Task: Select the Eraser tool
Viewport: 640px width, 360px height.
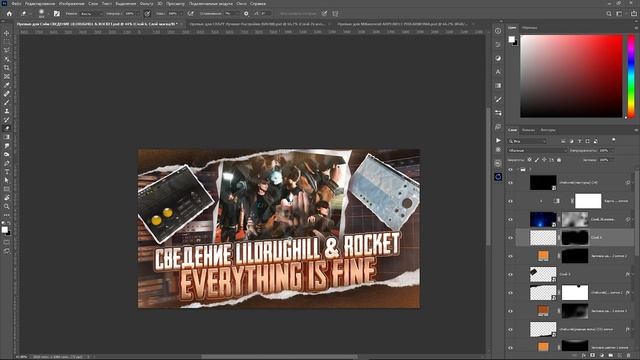Action: click(x=7, y=128)
